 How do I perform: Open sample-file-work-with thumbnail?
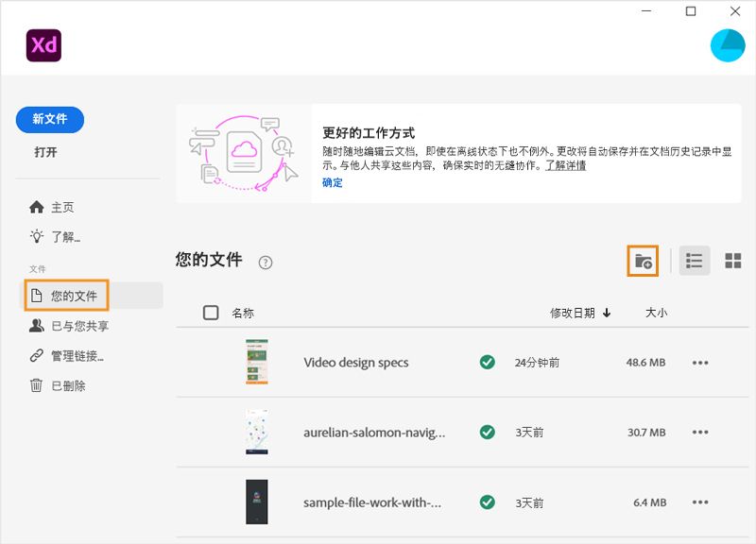[256, 501]
